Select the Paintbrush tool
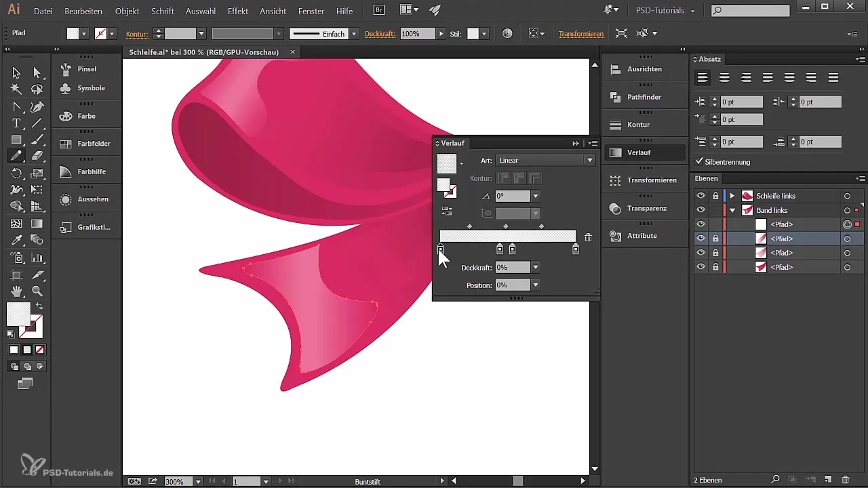The image size is (868, 488). [x=37, y=140]
